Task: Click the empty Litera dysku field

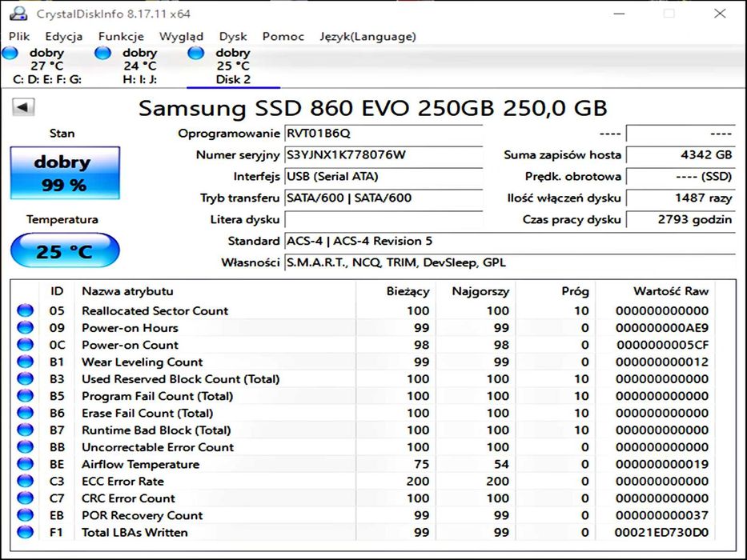Action: pos(384,219)
